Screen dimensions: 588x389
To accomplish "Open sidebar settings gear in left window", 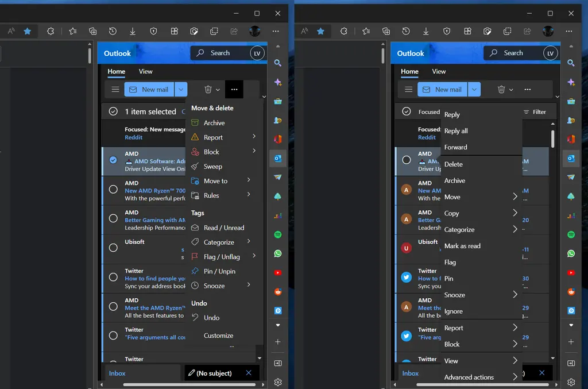I will point(278,382).
